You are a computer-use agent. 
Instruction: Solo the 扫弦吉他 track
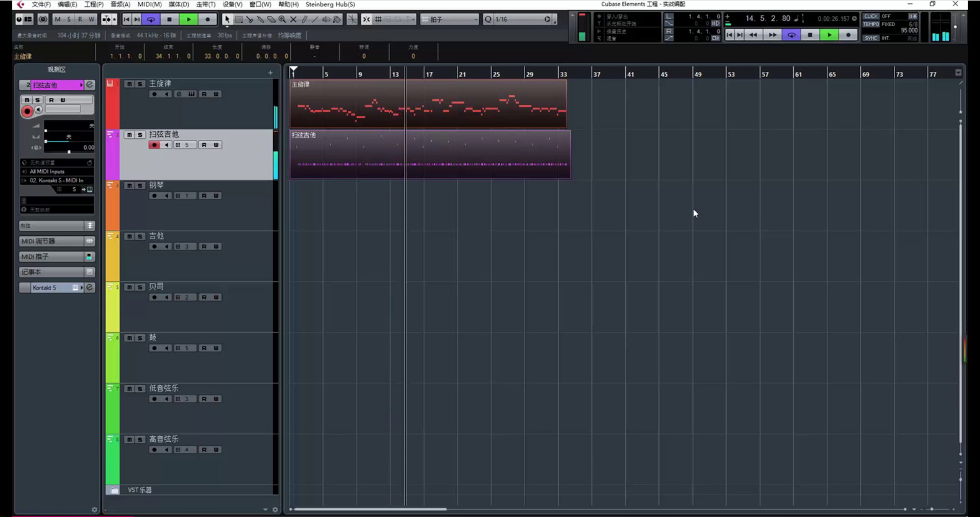140,135
